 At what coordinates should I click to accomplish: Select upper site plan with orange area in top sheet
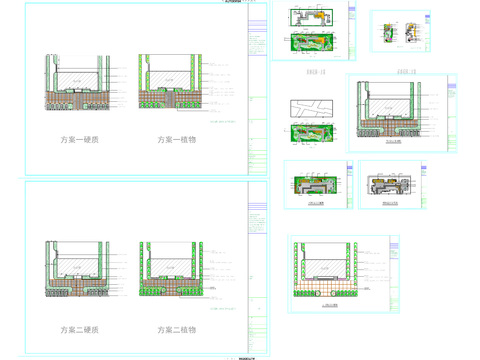[311, 17]
